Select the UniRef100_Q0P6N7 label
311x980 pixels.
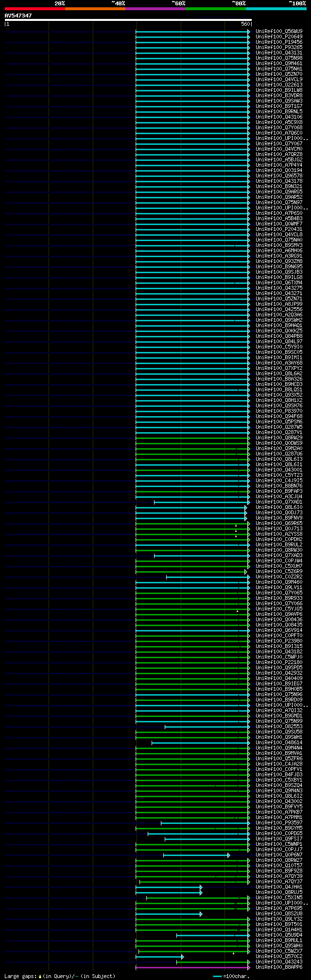click(279, 855)
